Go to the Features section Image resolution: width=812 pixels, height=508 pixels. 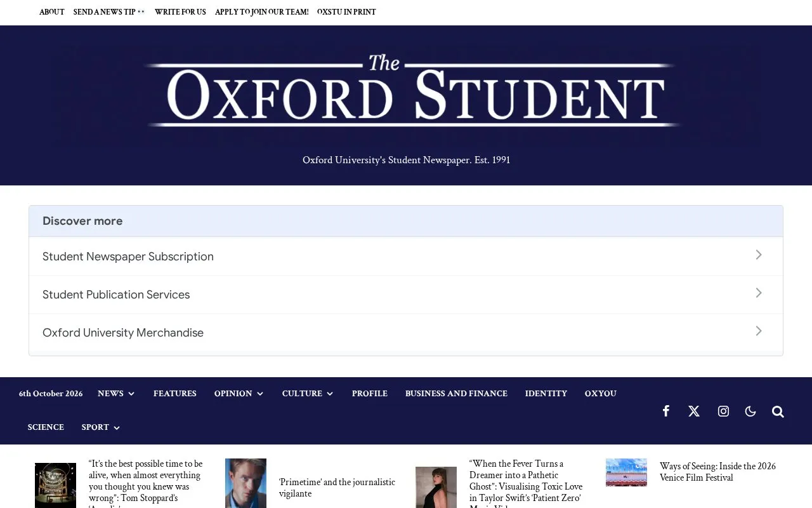(175, 394)
